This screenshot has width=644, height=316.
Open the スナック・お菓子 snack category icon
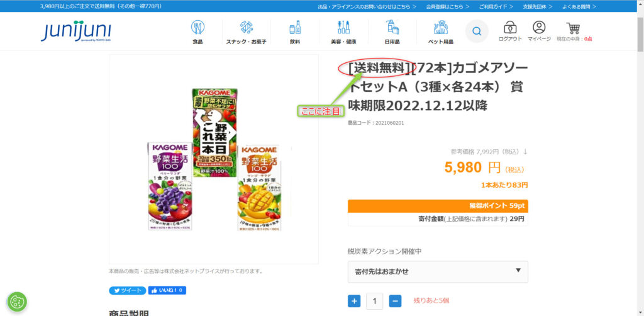click(247, 28)
